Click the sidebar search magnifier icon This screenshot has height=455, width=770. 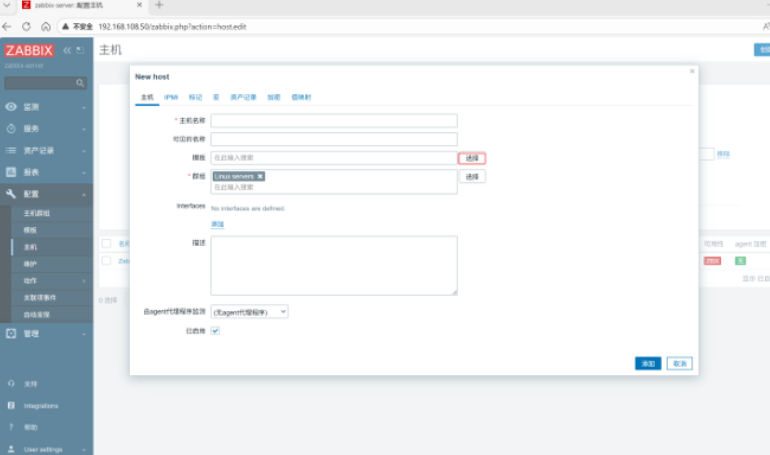pos(80,83)
